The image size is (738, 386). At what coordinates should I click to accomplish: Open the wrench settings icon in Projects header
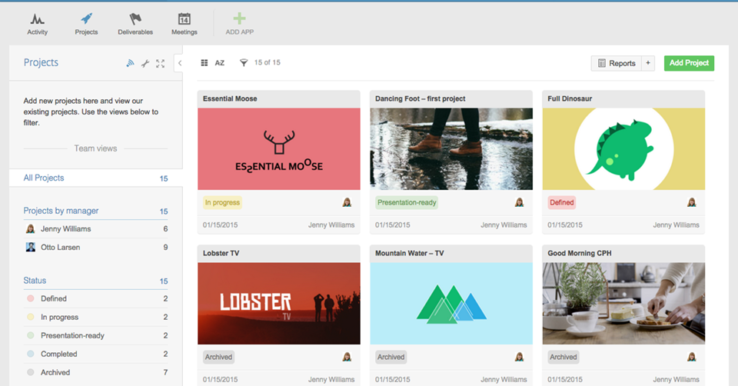tap(145, 64)
